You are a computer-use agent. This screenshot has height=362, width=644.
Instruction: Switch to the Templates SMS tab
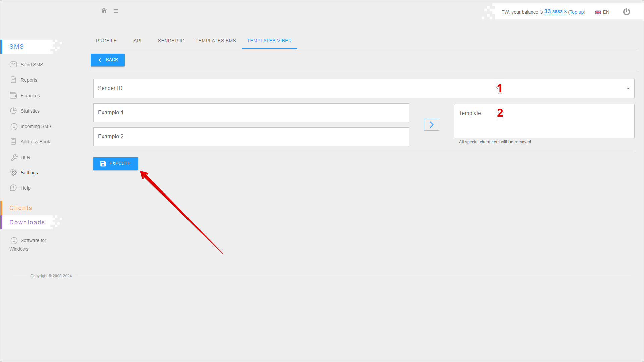(216, 41)
